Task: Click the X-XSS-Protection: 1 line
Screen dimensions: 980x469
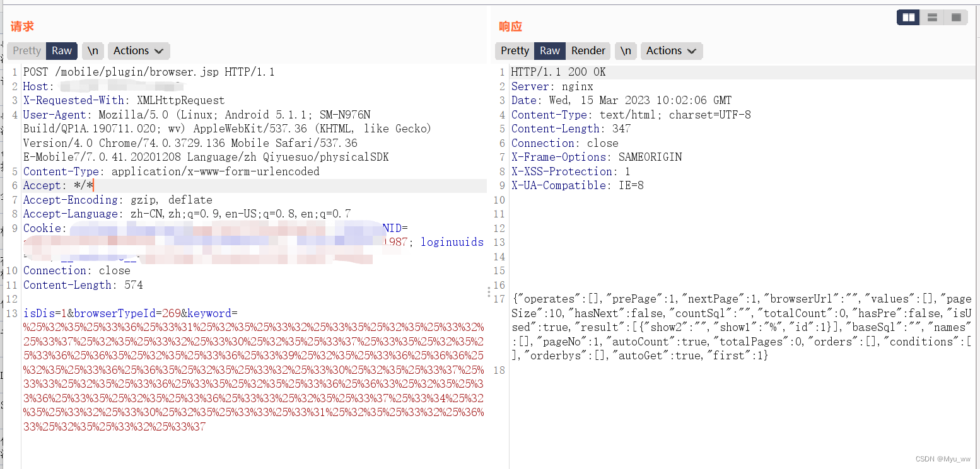Action: coord(571,171)
